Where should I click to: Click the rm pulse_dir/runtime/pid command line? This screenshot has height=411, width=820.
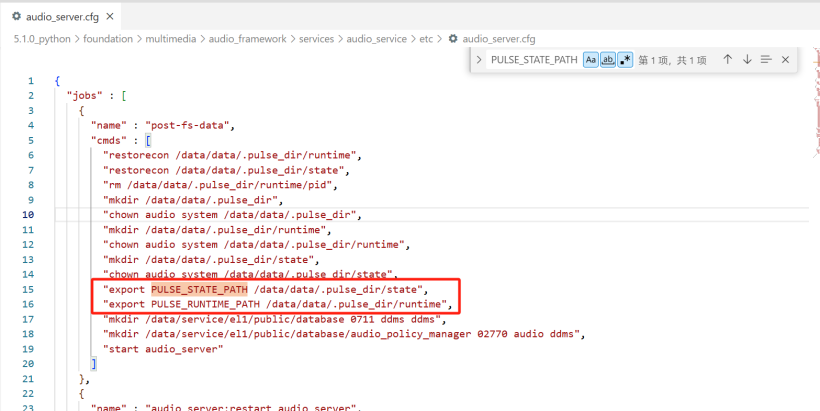click(221, 185)
